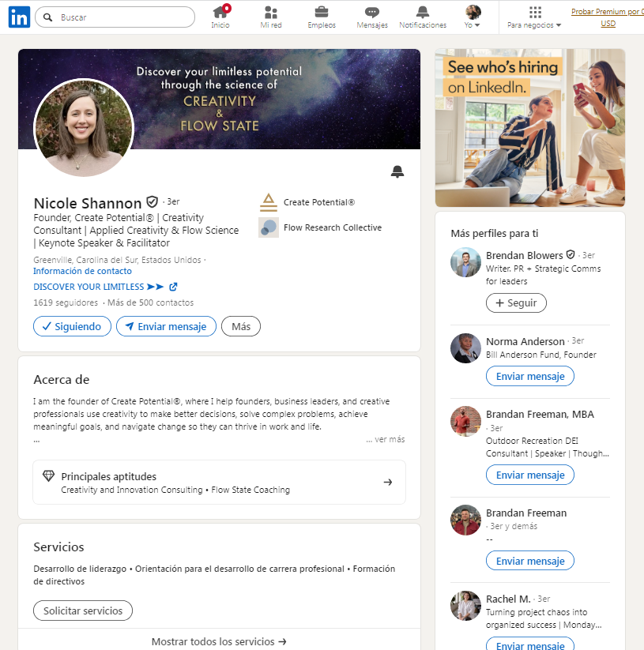Click Más perfiles para ti heading
The image size is (644, 650).
(495, 234)
